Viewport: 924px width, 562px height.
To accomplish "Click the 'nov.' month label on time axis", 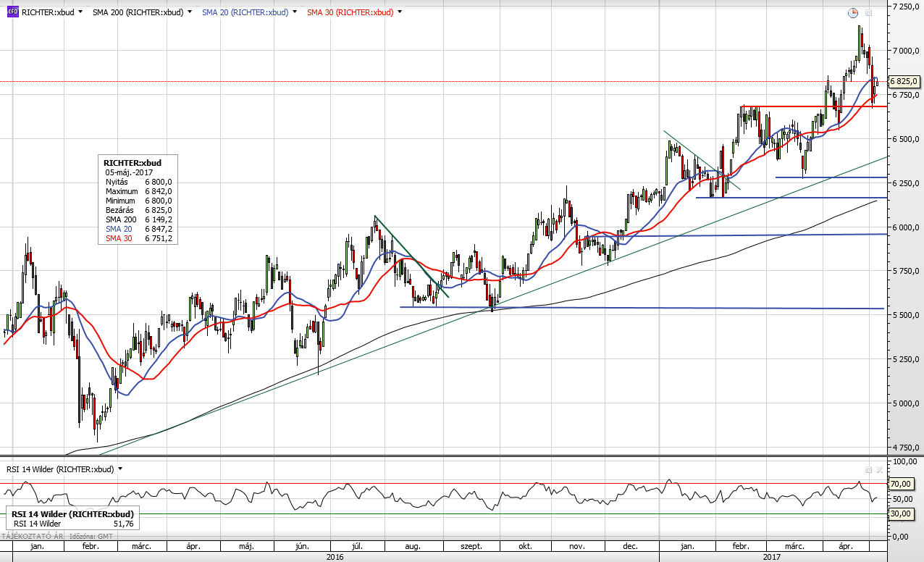I will coord(577,546).
